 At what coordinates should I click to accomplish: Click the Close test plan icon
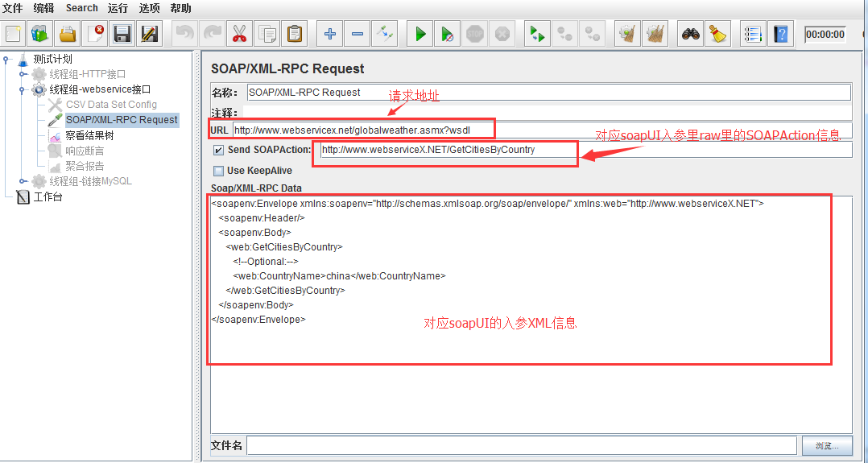pos(95,35)
